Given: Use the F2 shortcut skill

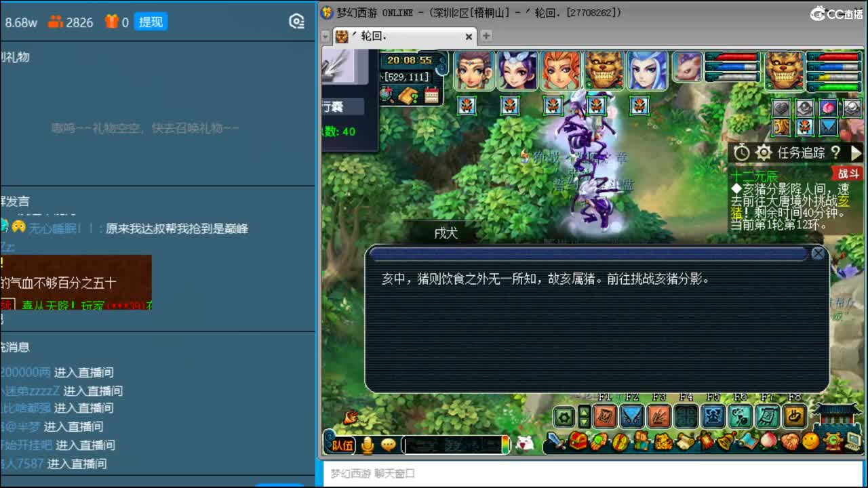Looking at the screenshot, I should 632,415.
